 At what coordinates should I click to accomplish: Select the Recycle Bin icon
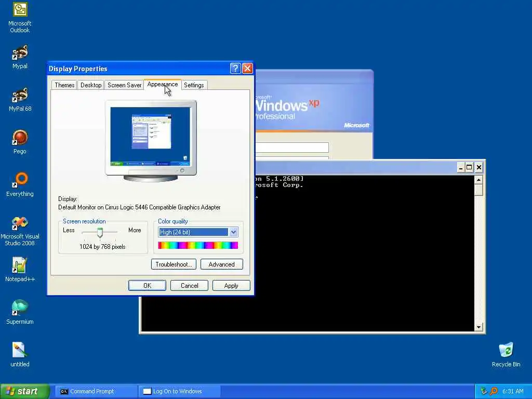click(506, 355)
